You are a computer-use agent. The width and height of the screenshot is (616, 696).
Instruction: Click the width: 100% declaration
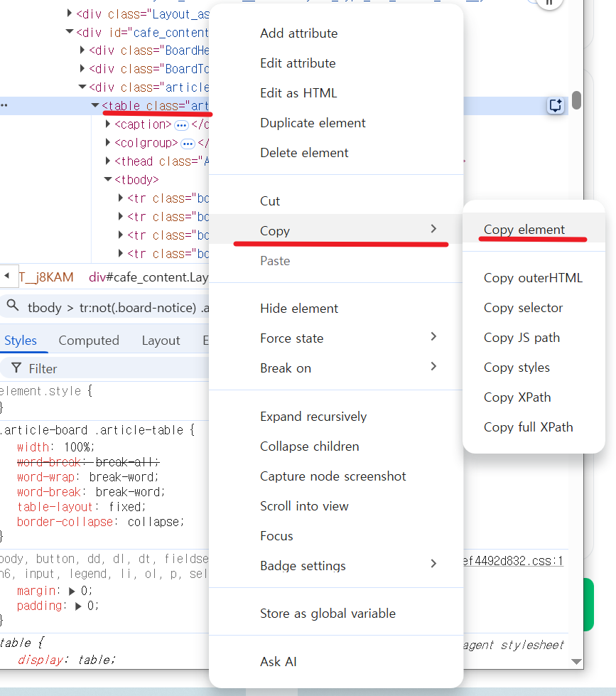tap(56, 447)
